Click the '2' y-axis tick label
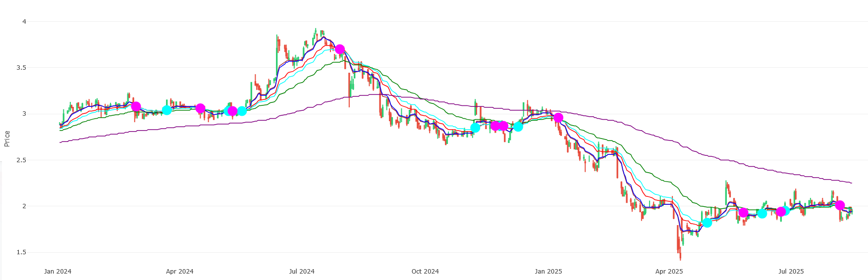 coord(24,206)
